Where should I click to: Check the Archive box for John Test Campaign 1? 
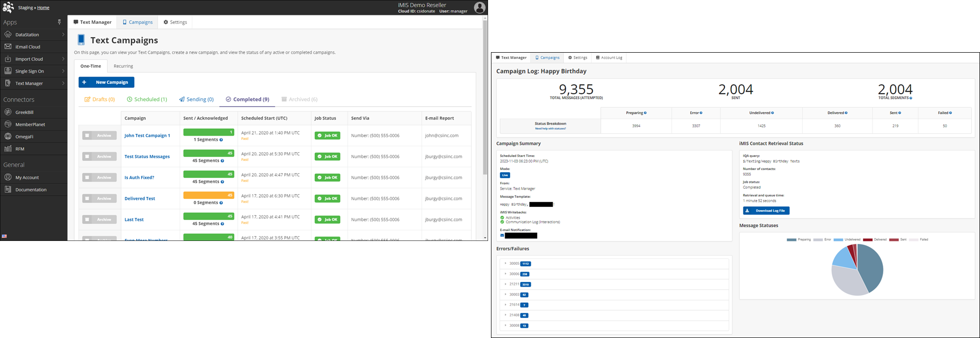(x=87, y=136)
